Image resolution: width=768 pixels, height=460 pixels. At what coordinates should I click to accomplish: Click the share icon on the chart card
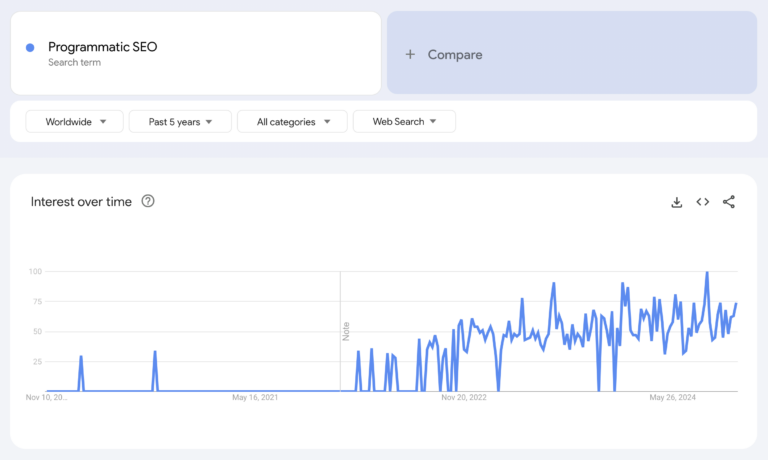pyautogui.click(x=729, y=202)
